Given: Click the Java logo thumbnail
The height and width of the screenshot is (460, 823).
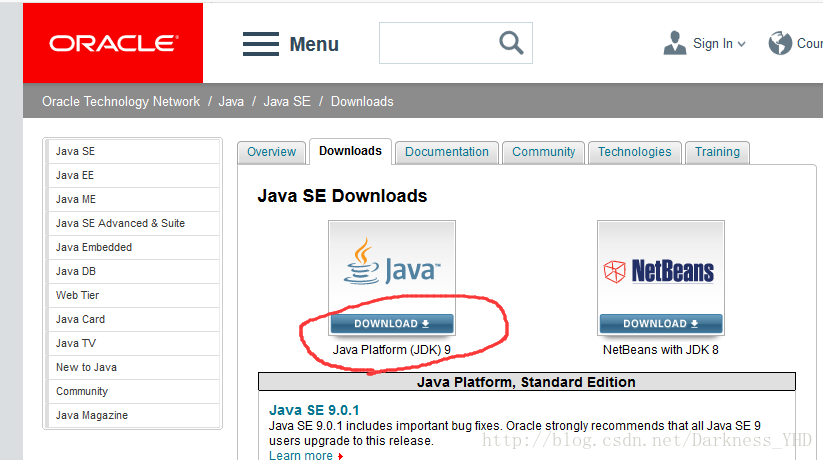Looking at the screenshot, I should [x=392, y=268].
